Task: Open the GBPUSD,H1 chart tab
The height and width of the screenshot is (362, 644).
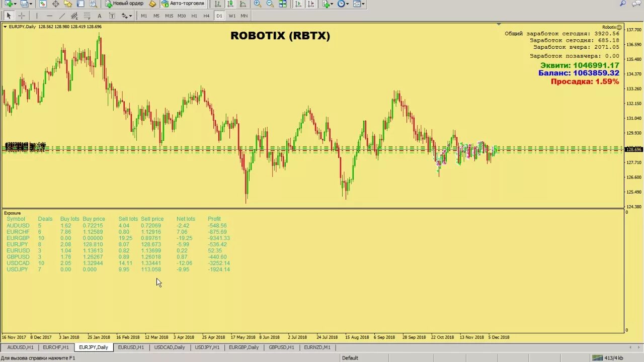Action: tap(282, 347)
